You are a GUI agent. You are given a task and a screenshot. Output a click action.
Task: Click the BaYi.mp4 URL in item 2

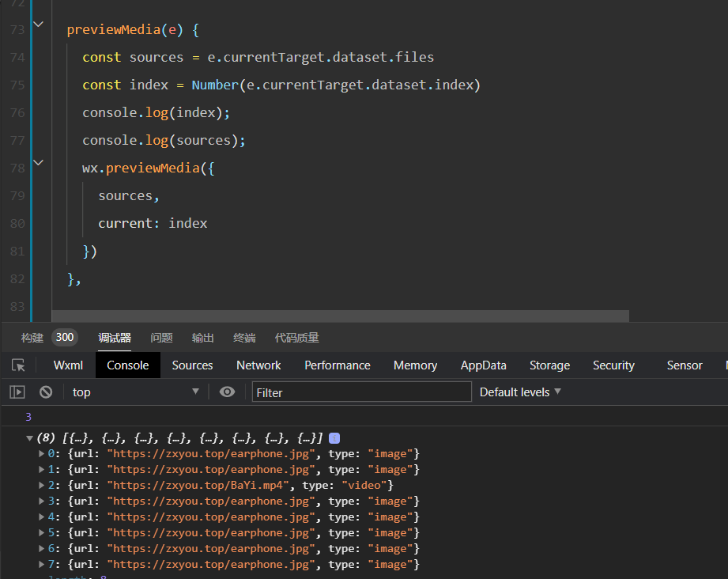click(198, 485)
